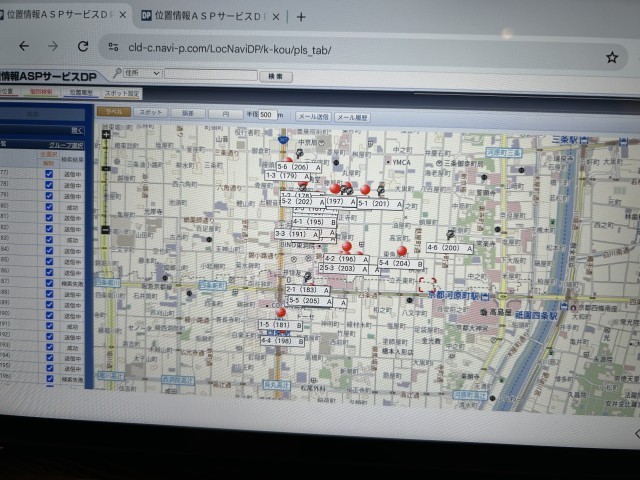
Task: Bookmark this page with the star icon
Action: [x=611, y=58]
